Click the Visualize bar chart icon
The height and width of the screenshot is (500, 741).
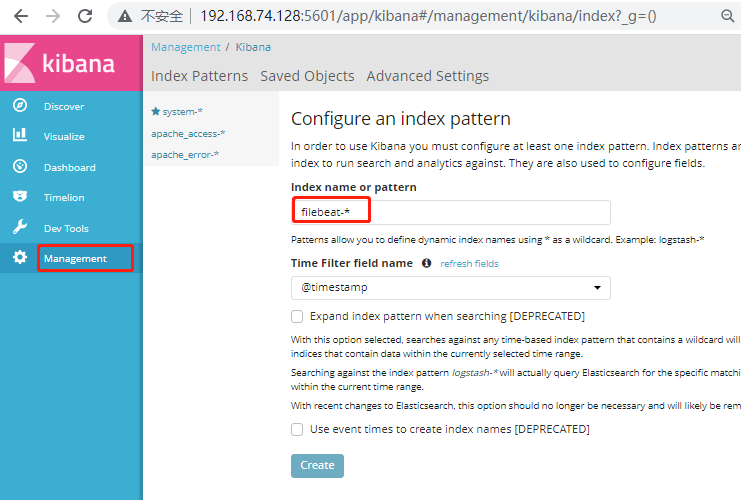[x=20, y=135]
